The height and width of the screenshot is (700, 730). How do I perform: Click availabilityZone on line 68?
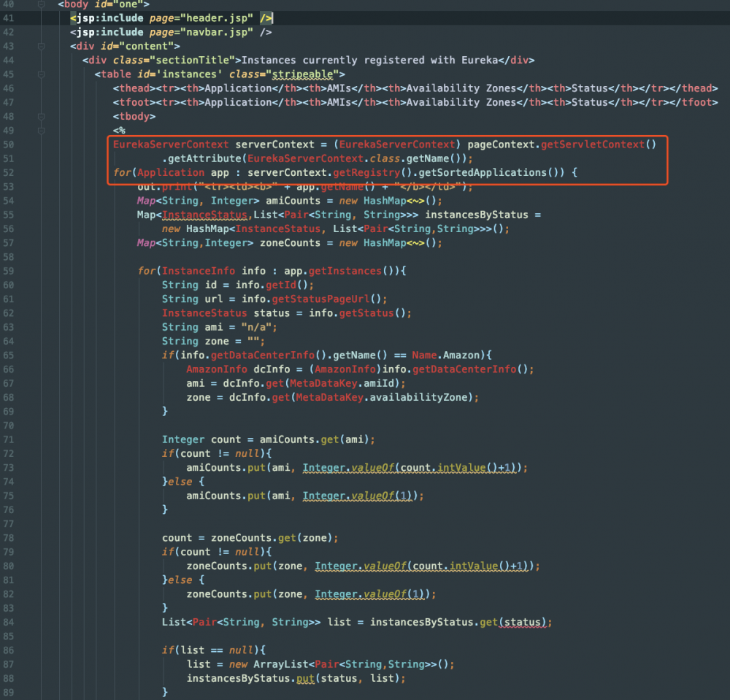[x=418, y=398]
